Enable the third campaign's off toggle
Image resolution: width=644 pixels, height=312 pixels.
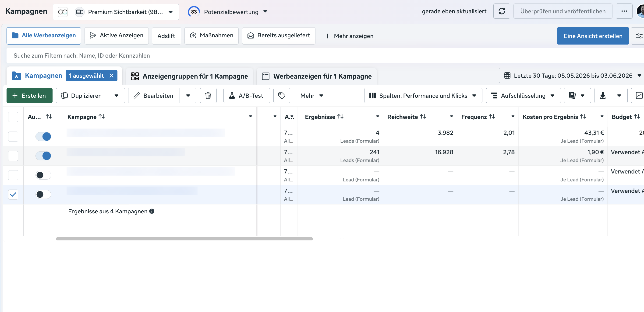[43, 175]
